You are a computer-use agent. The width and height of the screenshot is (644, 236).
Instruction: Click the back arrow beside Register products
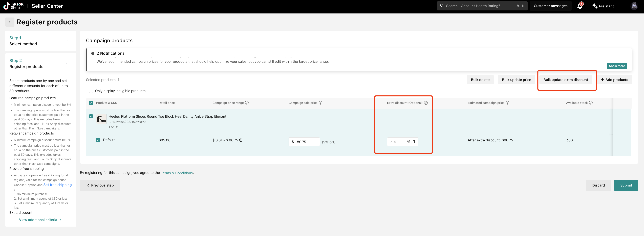pyautogui.click(x=10, y=22)
